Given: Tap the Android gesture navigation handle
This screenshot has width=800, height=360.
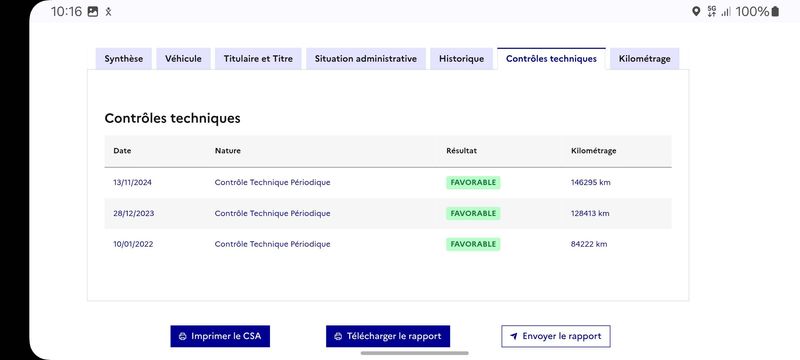Looking at the screenshot, I should tap(414, 353).
